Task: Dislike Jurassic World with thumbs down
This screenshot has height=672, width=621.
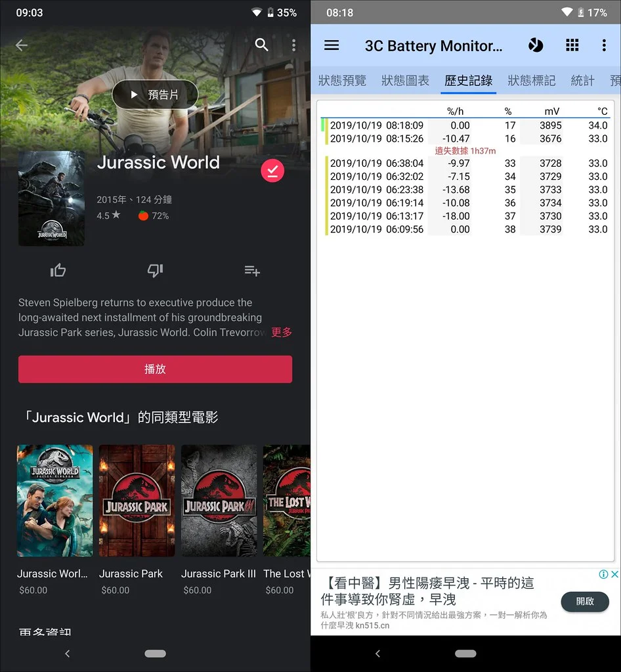Action: (155, 270)
